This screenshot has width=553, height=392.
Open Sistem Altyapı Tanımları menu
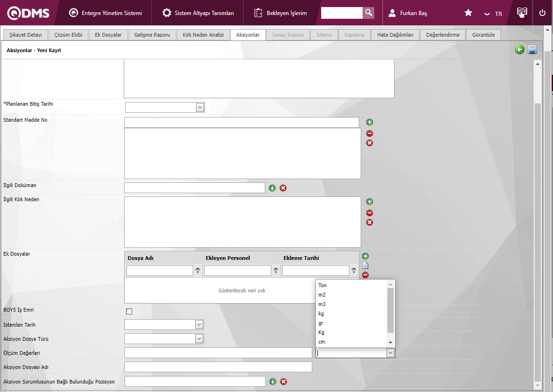(198, 13)
